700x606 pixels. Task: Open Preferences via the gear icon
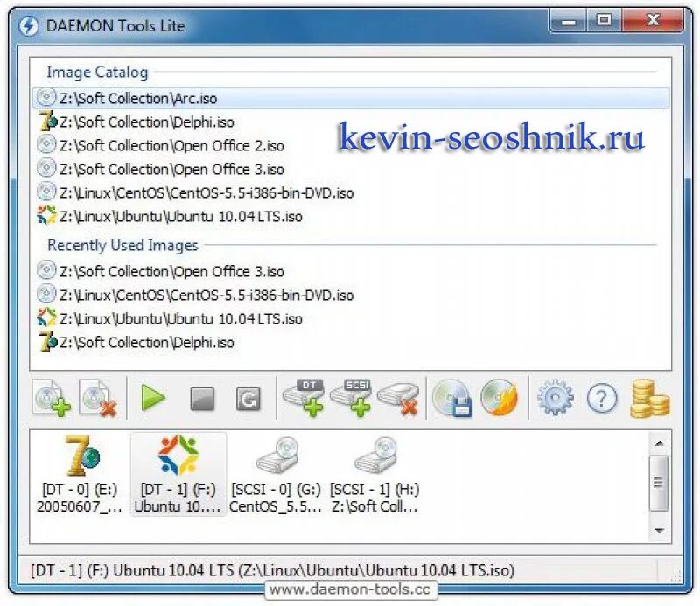pos(556,398)
